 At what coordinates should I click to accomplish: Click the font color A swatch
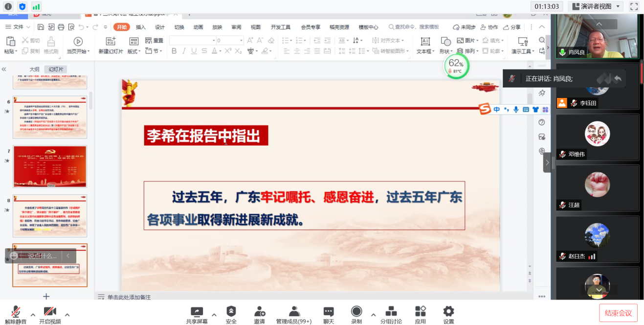coord(214,51)
